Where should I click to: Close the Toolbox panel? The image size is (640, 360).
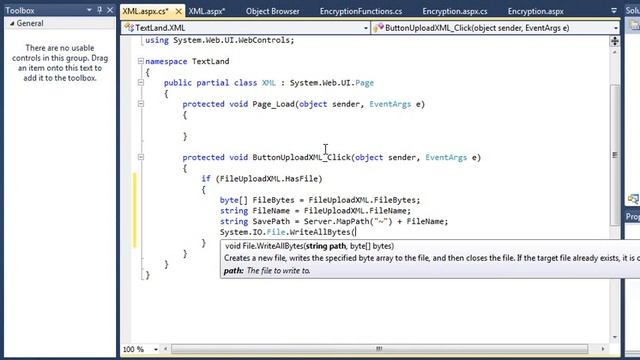click(x=110, y=10)
